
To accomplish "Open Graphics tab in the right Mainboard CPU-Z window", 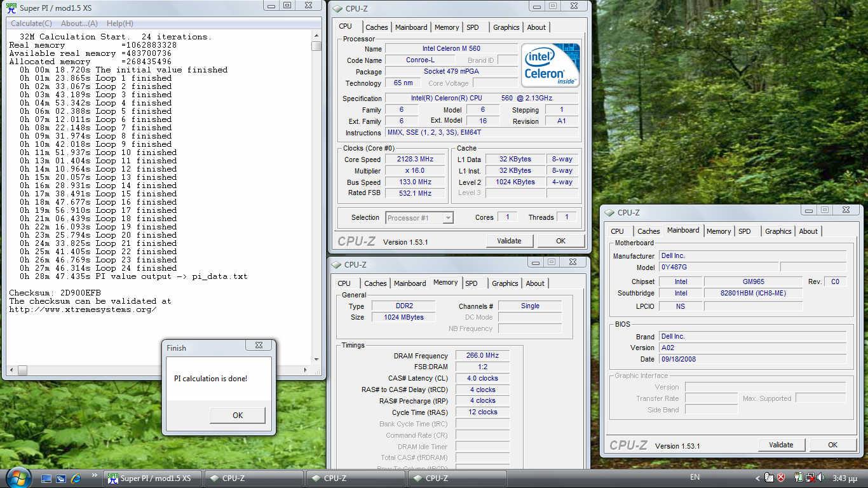I will pos(778,231).
